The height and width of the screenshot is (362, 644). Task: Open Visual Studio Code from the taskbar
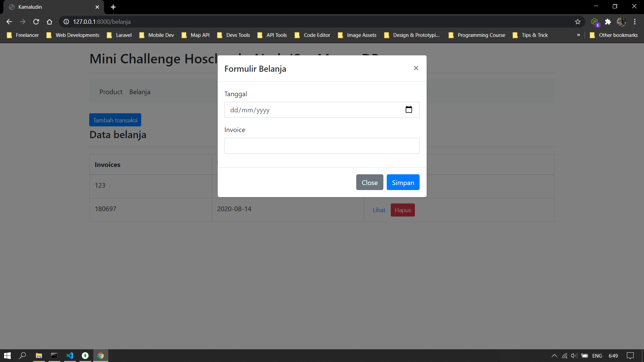coord(70,356)
